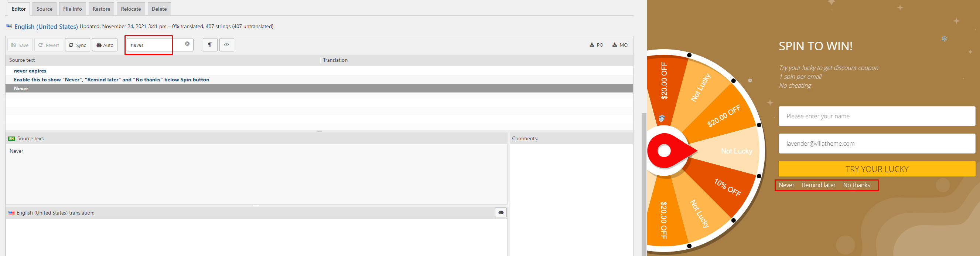Click the Sync button
The image size is (980, 256).
78,45
